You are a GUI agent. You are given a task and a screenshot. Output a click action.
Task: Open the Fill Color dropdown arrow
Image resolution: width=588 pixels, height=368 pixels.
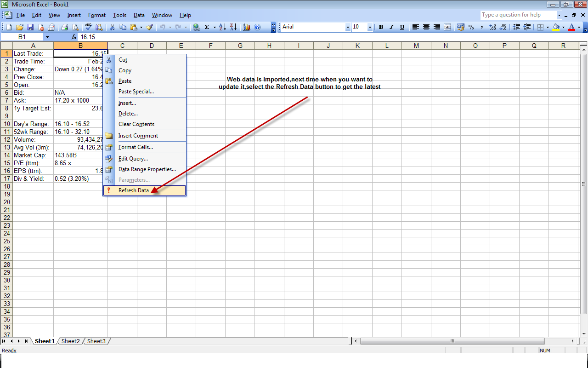point(563,27)
